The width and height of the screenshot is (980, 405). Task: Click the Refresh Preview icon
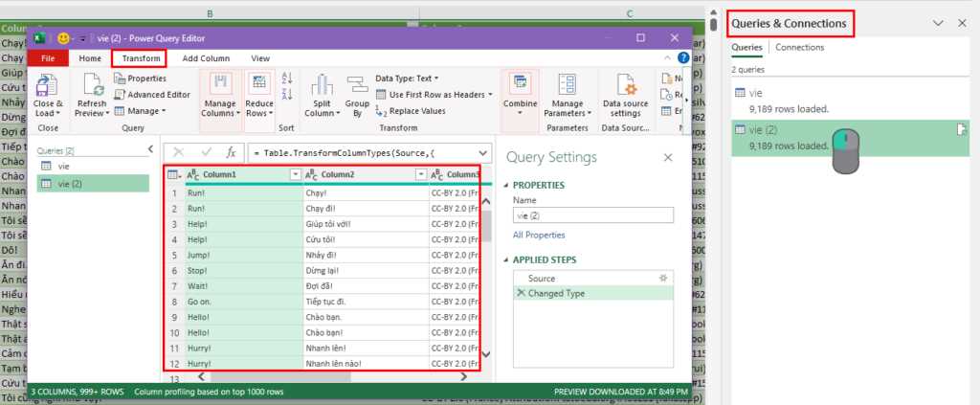pos(92,85)
